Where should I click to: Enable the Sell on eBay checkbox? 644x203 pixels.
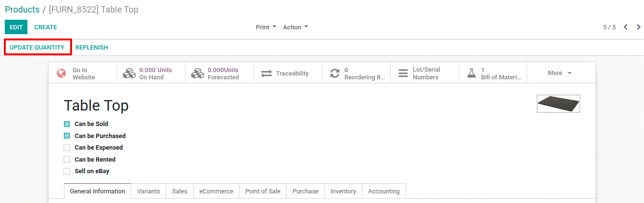click(x=67, y=171)
